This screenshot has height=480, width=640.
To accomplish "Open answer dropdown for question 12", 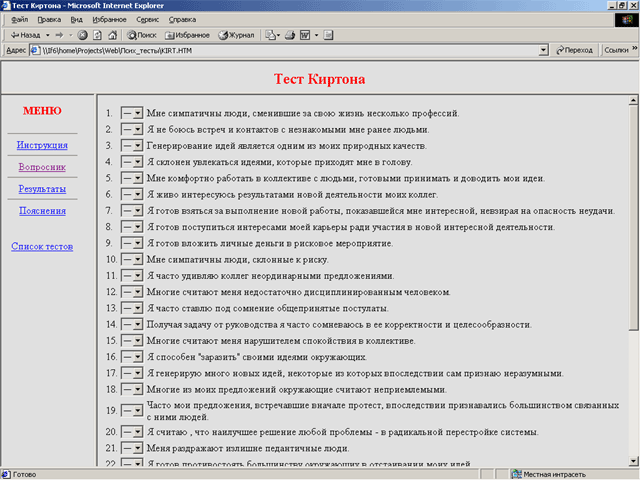I will click(x=131, y=292).
